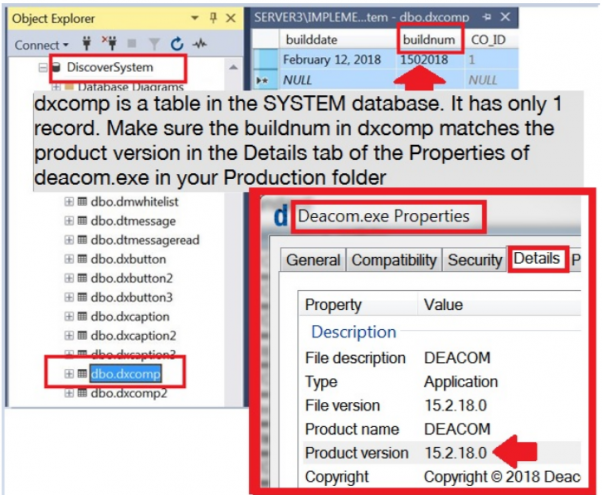Viewport: 602px width, 495px height.
Task: Open Object Explorer window position dropdown arrow
Action: [195, 18]
